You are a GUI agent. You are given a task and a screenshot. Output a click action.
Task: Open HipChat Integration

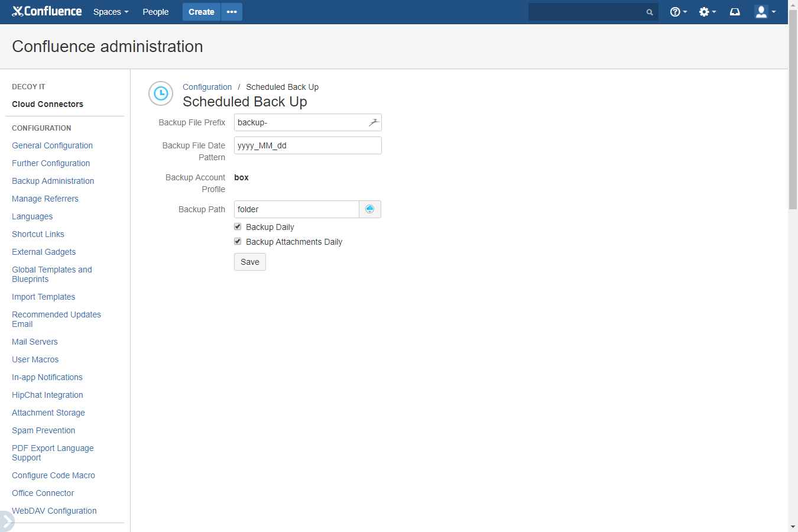pyautogui.click(x=47, y=395)
